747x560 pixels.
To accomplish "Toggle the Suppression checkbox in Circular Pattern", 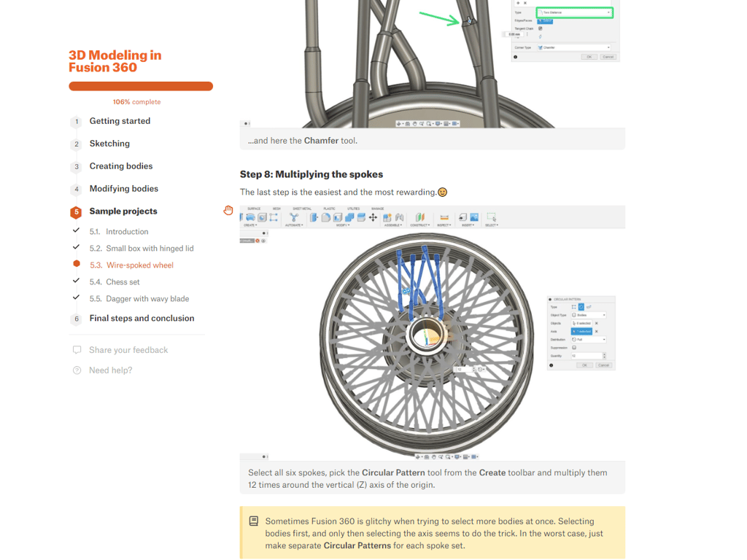I will click(574, 348).
